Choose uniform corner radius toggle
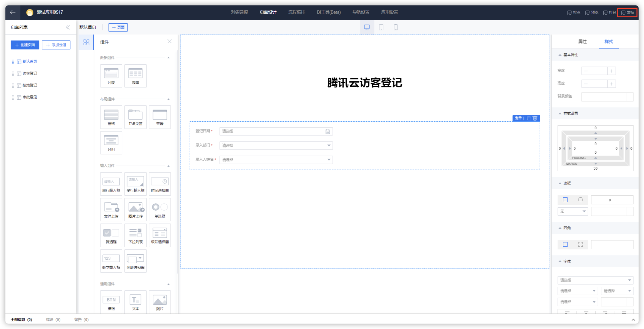Image resolution: width=644 pixels, height=329 pixels. 565,244
